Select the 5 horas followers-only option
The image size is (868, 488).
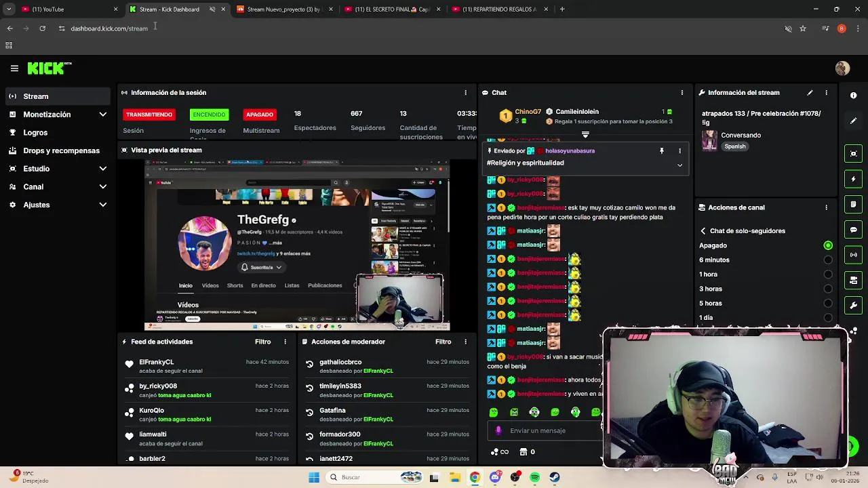828,304
